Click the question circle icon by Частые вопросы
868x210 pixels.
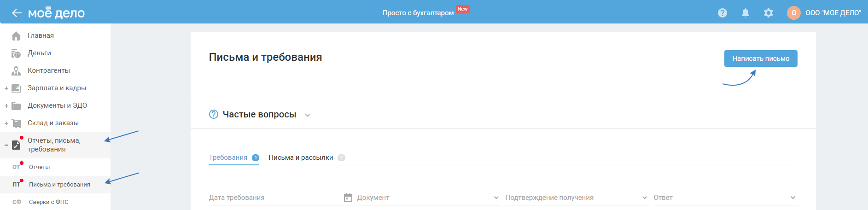[x=214, y=114]
